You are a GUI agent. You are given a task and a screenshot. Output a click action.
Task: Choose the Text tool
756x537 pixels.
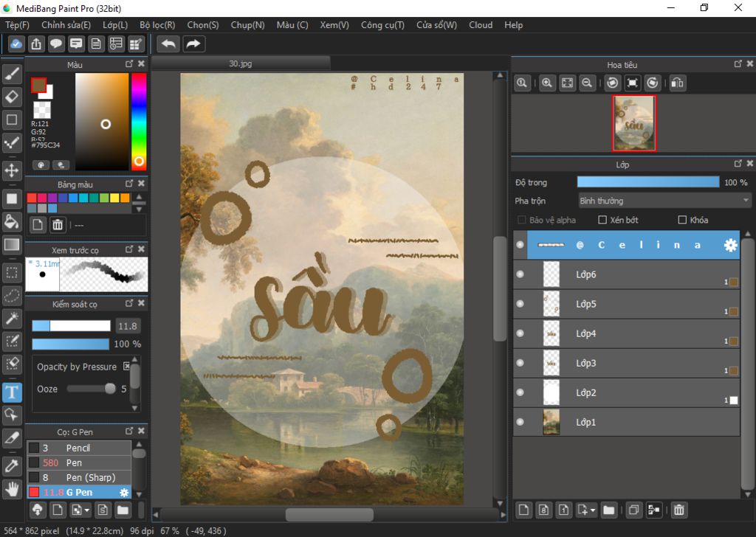(12, 391)
